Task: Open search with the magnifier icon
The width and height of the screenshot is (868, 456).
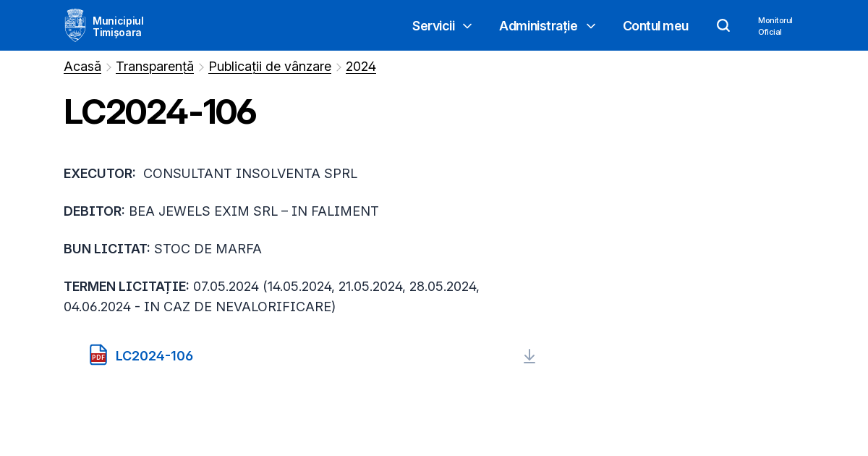Action: click(x=723, y=25)
